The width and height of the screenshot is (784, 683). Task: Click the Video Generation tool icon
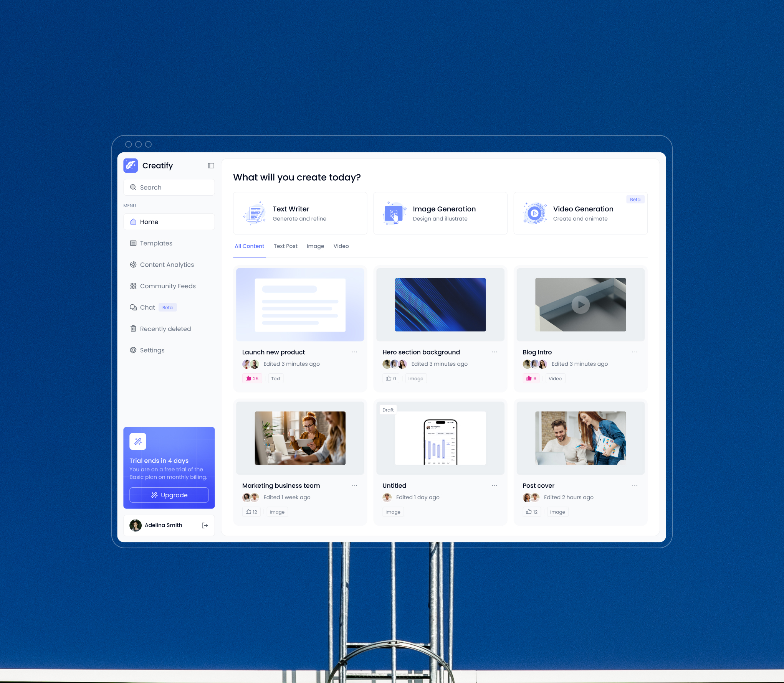click(x=534, y=213)
